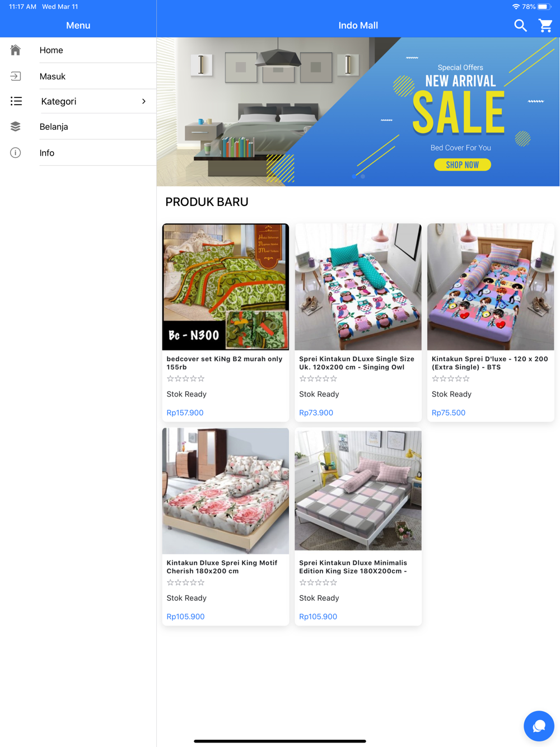Open the chat bubble button

coord(539,726)
